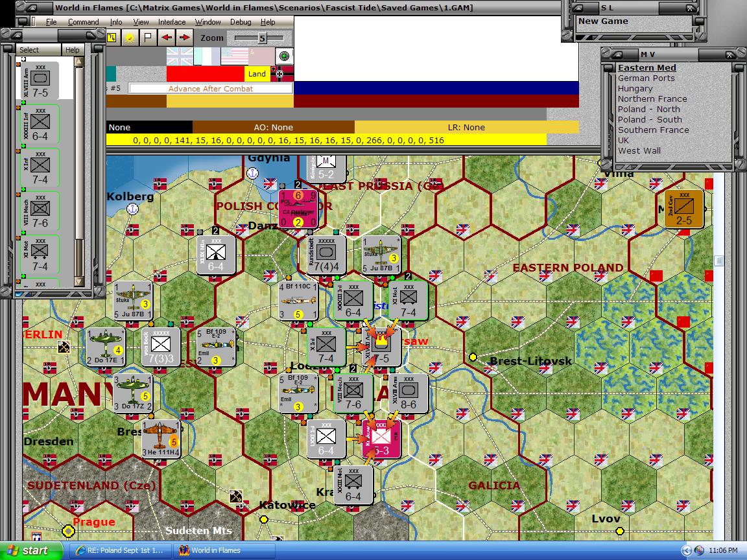This screenshot has width=747, height=560.
Task: Select the He 111H4 bomber counter
Action: (x=161, y=439)
